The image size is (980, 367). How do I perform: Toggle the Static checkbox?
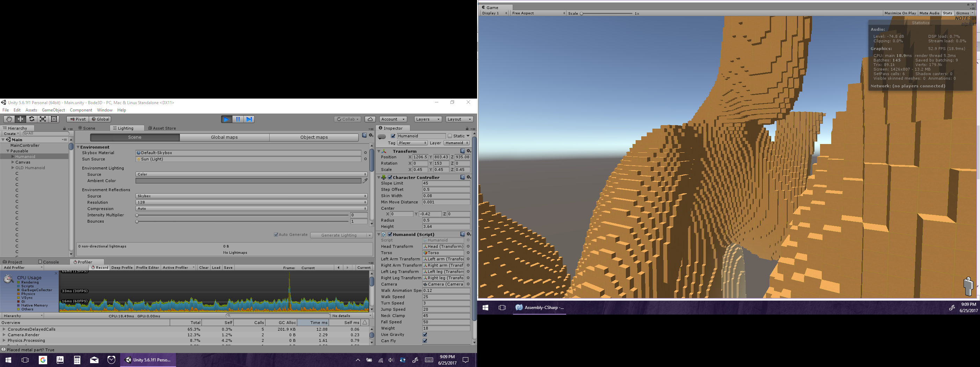(450, 136)
